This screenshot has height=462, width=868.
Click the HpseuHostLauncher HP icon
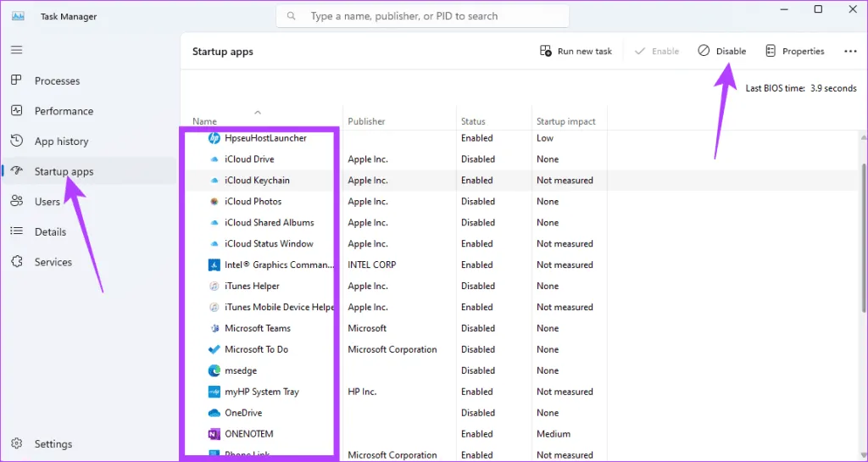214,138
